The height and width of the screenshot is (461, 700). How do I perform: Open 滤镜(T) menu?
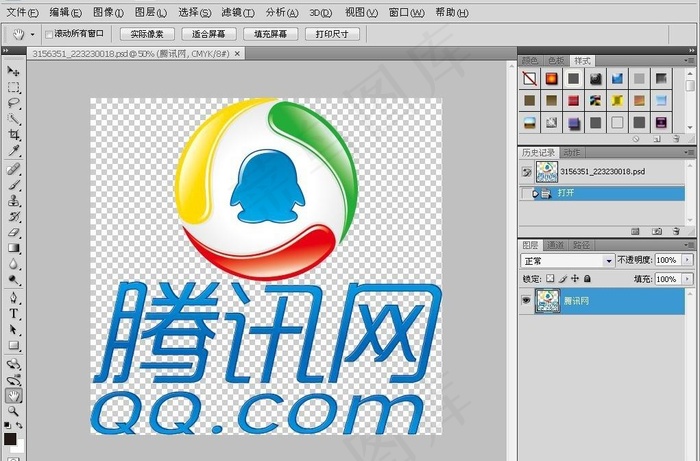click(238, 12)
